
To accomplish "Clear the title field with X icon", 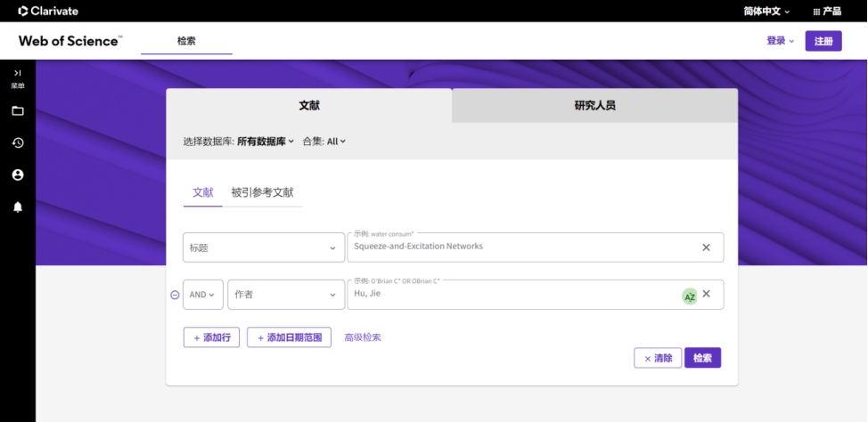I will tap(706, 248).
